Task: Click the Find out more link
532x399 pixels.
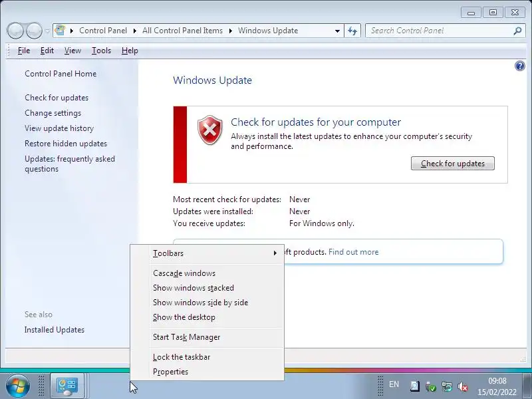Action: 354,252
